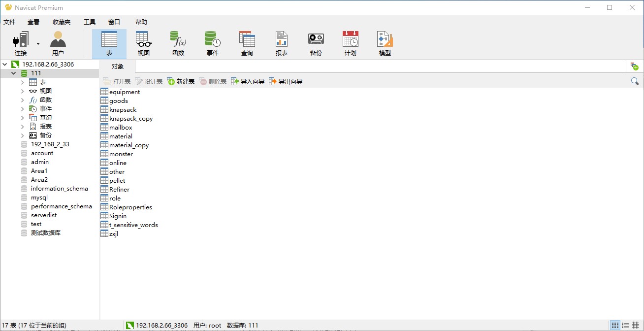Click the 新建表 button
644x331 pixels.
click(181, 81)
